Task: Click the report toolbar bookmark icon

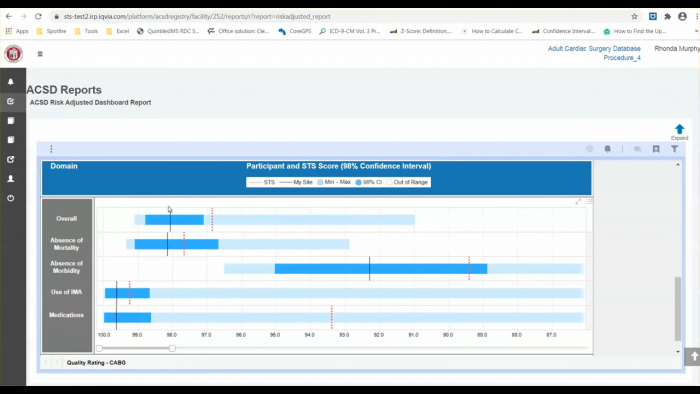Action: coord(656,149)
